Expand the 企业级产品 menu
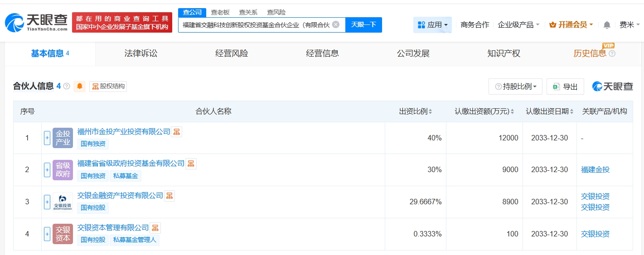This screenshot has width=644, height=255. pyautogui.click(x=518, y=25)
